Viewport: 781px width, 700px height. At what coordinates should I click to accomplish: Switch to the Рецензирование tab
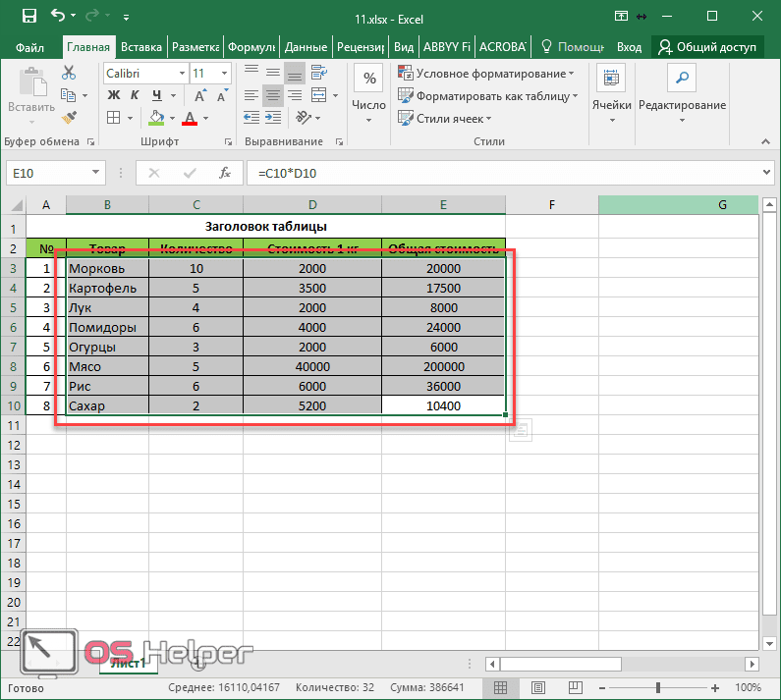pos(361,47)
